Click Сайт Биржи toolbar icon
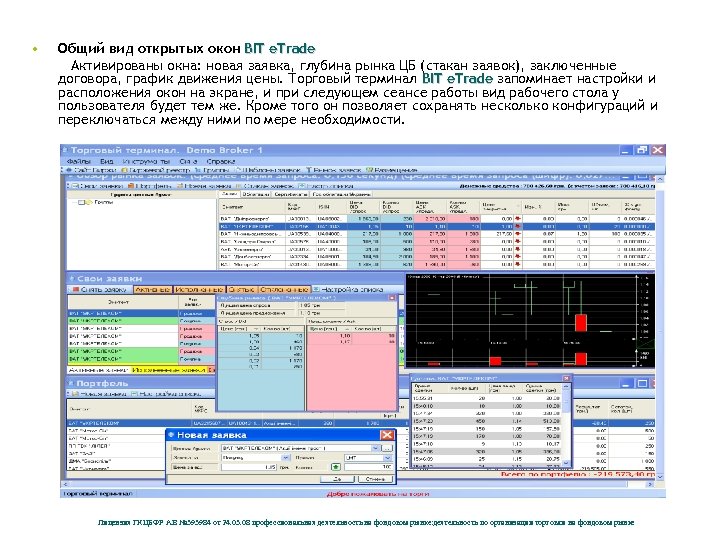The image size is (720, 540). click(91, 170)
